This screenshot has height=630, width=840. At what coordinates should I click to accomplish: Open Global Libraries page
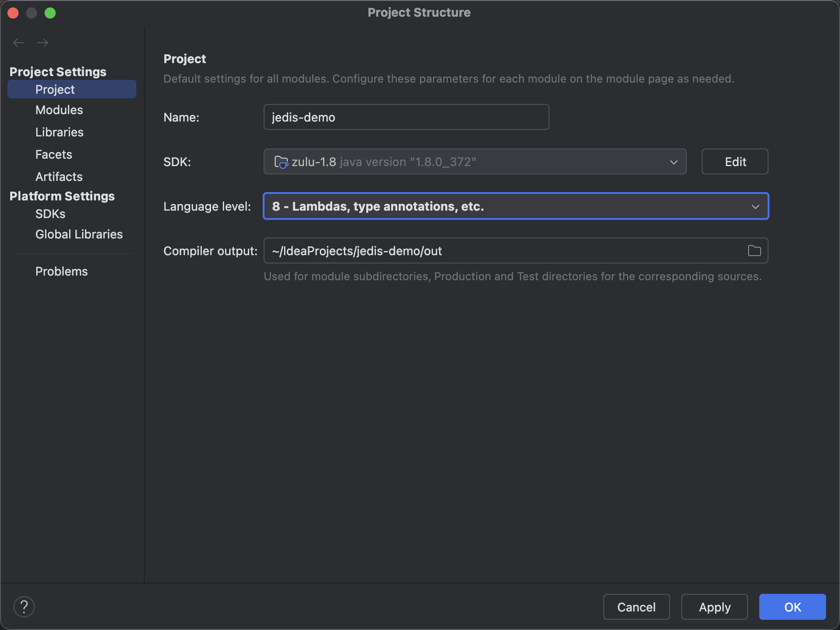[x=79, y=234]
